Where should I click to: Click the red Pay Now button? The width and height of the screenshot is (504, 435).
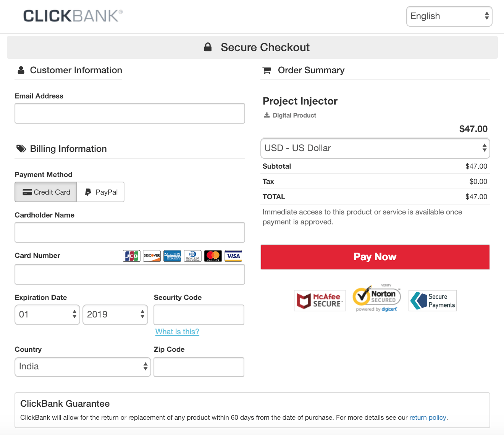pyautogui.click(x=375, y=257)
